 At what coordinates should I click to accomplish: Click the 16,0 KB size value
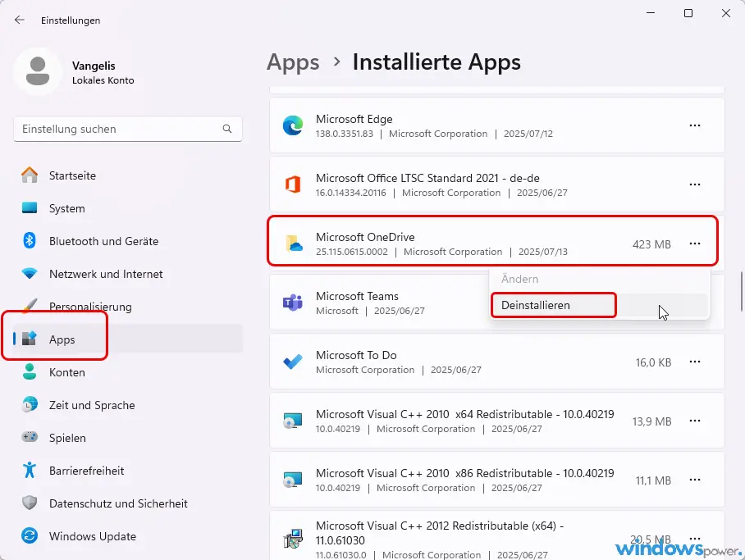coord(653,362)
